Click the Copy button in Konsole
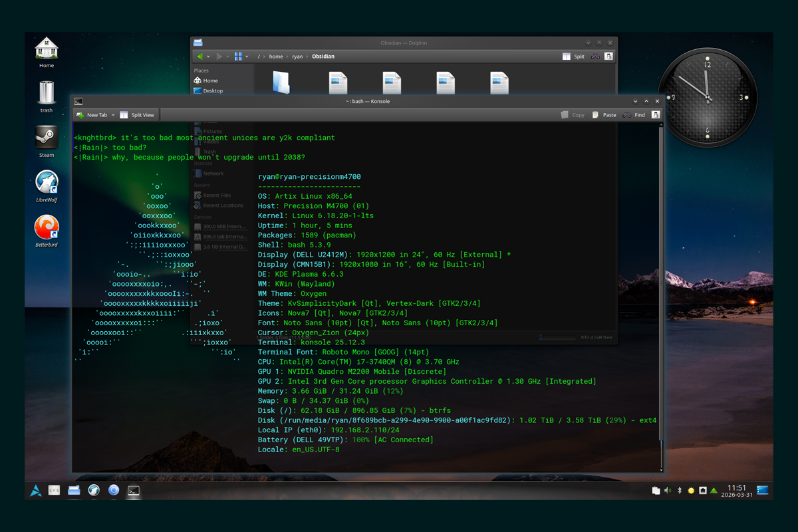Screen dimensions: 798x532 click(x=573, y=115)
